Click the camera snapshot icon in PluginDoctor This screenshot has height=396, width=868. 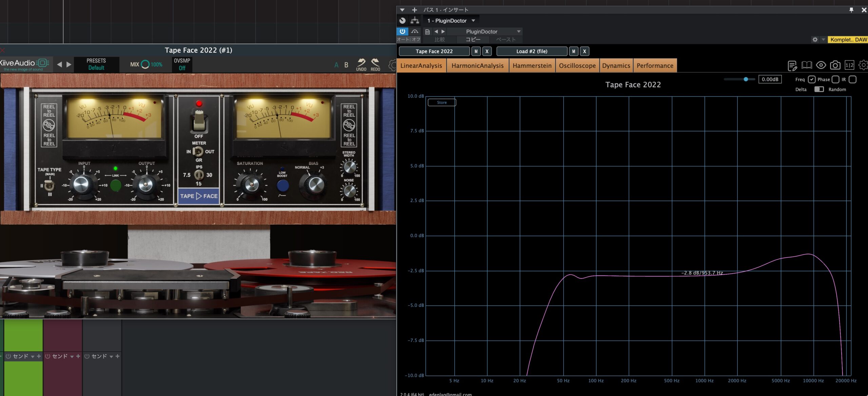pyautogui.click(x=835, y=65)
